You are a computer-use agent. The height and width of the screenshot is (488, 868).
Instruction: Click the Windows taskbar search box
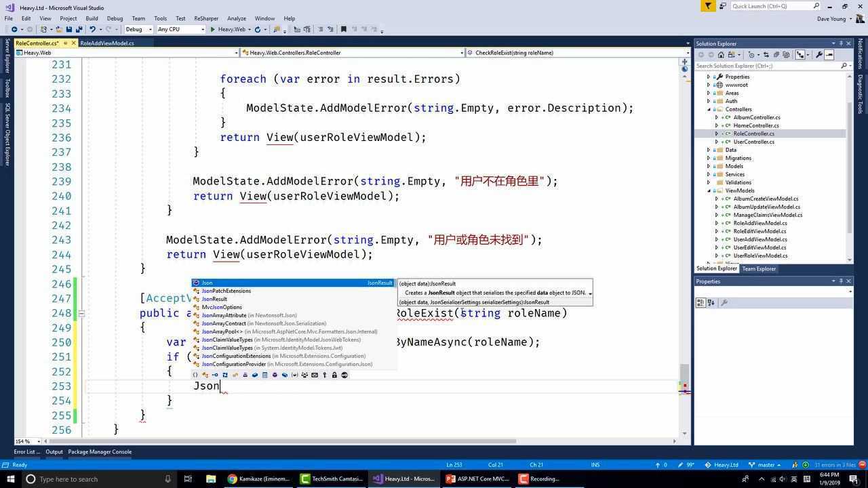pos(100,479)
